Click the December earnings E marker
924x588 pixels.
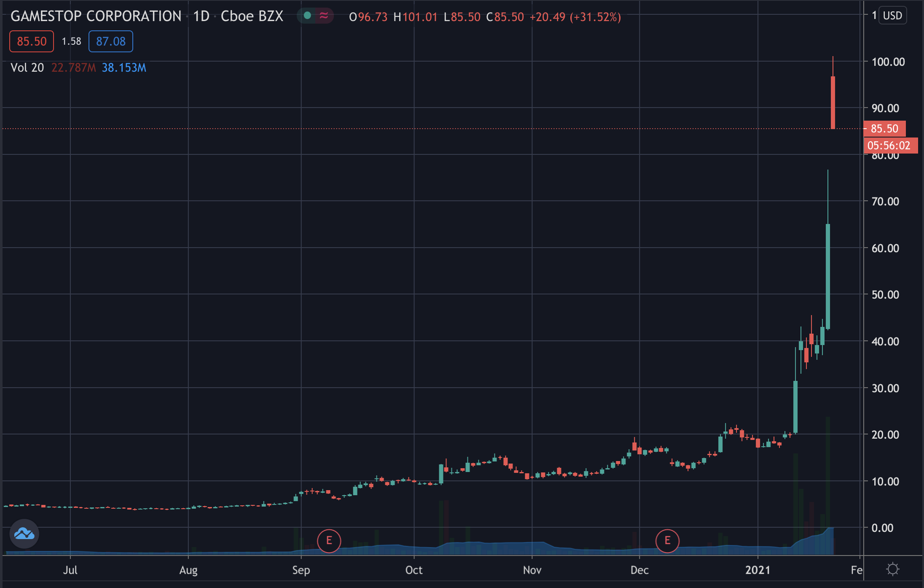667,541
